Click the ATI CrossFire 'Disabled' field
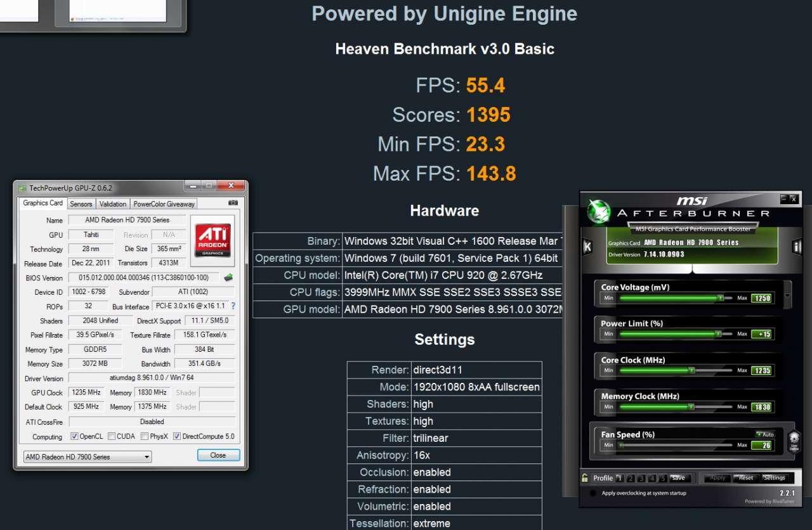Image resolution: width=812 pixels, height=530 pixels. click(152, 422)
